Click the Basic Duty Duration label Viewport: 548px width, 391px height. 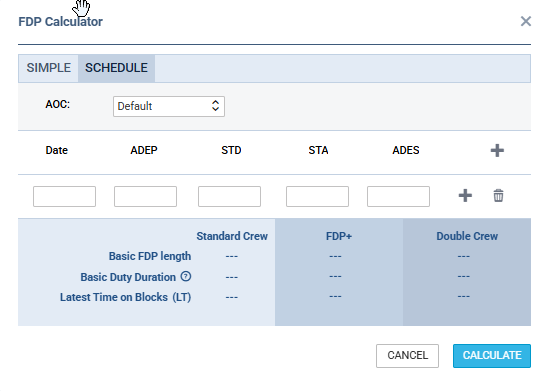pyautogui.click(x=128, y=277)
